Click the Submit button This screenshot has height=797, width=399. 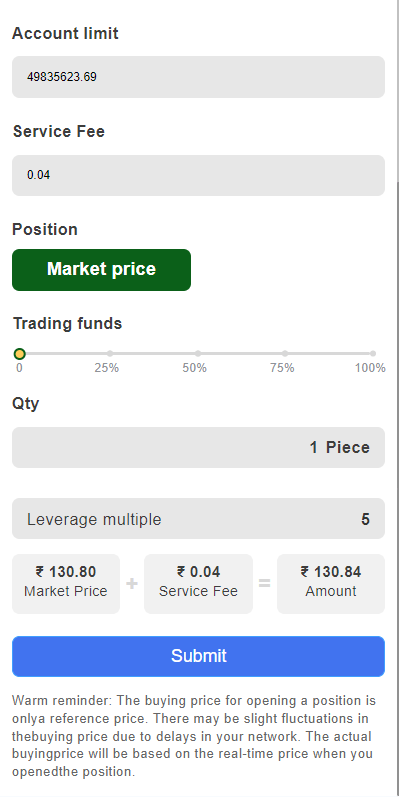198,656
